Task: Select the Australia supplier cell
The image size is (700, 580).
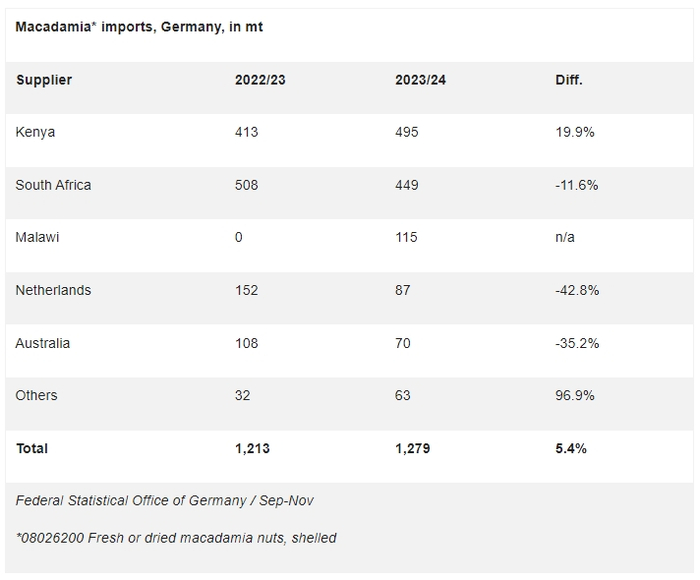Action: [43, 343]
